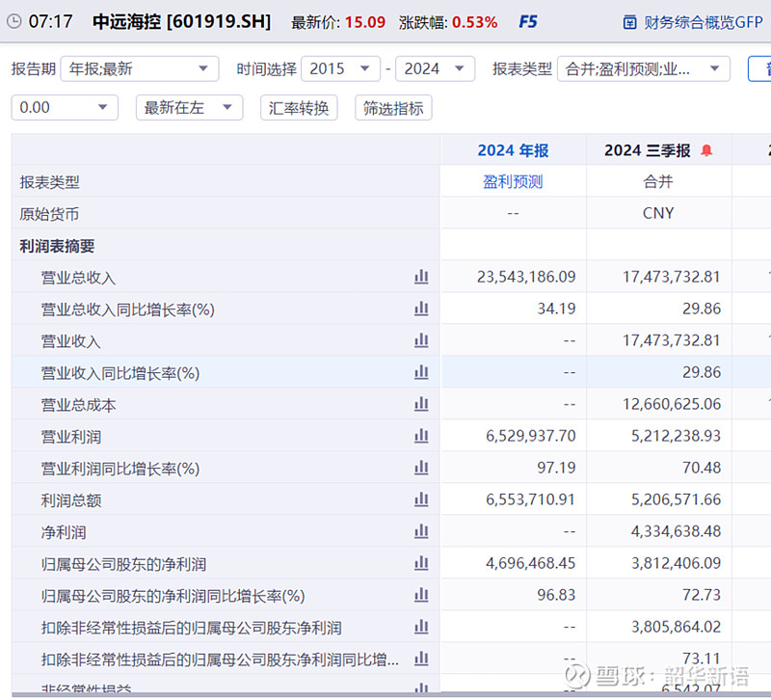Click the value 3,812,406.09
Image resolution: width=771 pixels, height=700 pixels.
676,563
